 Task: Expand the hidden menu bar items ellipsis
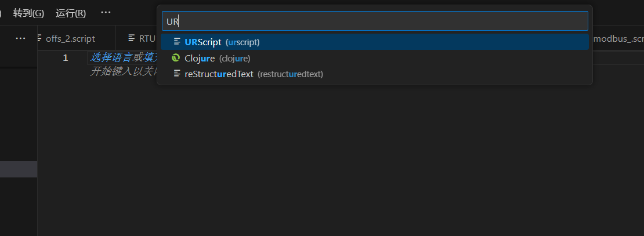tap(105, 12)
